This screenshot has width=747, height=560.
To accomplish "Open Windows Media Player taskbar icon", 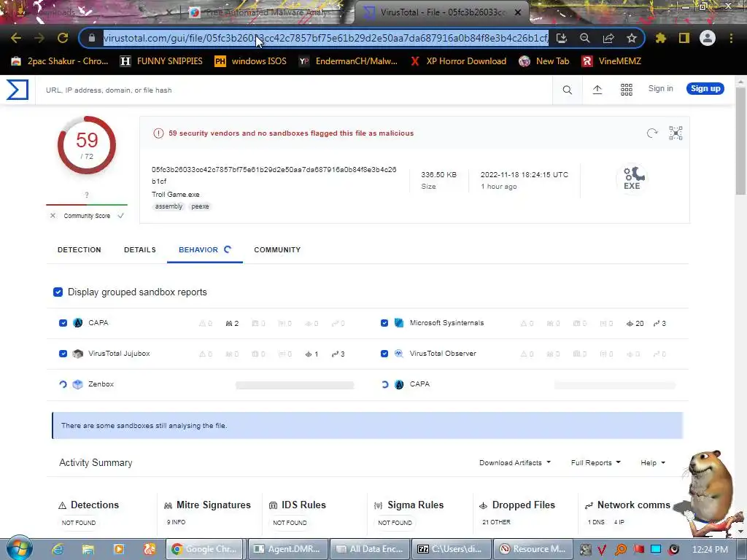I will click(119, 549).
